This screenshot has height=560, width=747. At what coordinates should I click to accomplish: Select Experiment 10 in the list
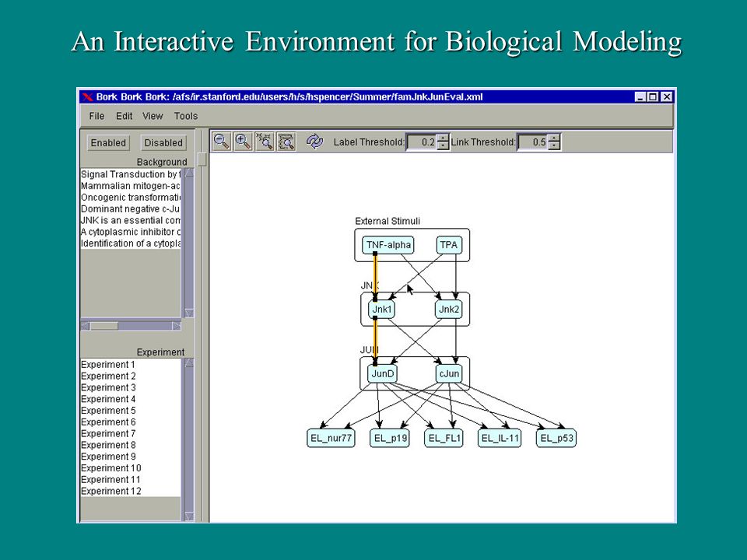pyautogui.click(x=131, y=468)
